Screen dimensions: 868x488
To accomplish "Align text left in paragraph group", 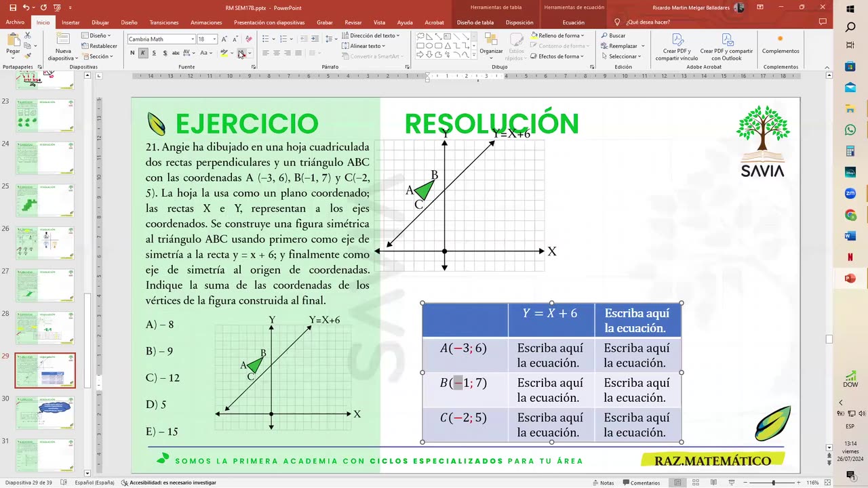I will (x=266, y=53).
